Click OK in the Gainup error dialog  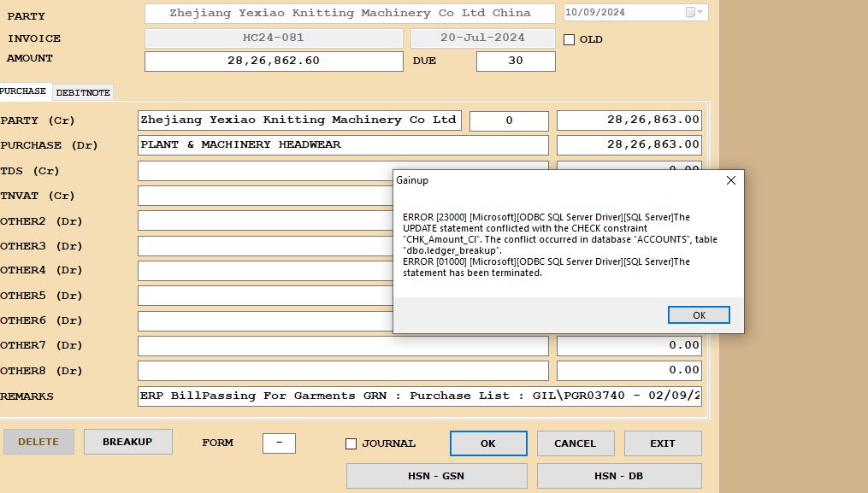[x=698, y=315]
